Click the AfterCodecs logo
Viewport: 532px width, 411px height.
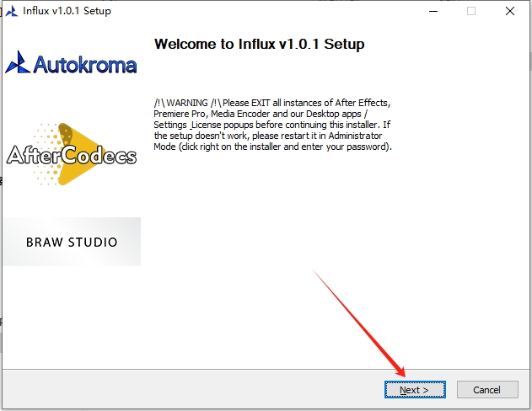pyautogui.click(x=72, y=154)
